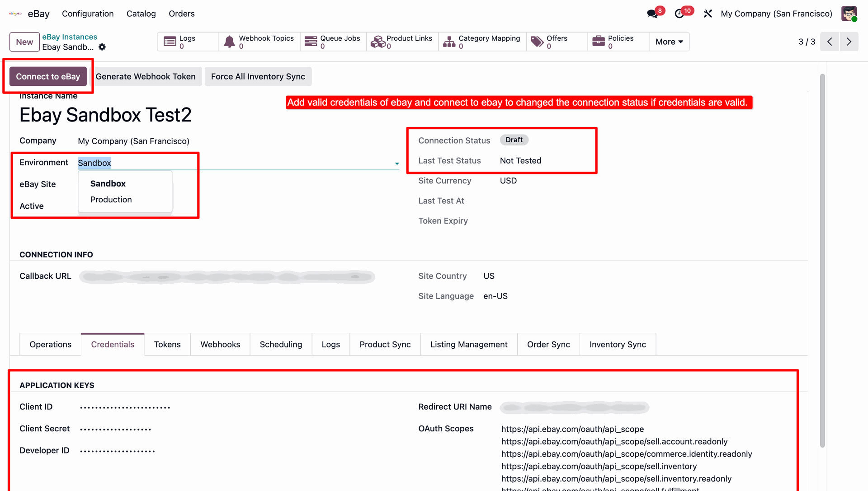Click the Callback URL value
This screenshot has height=491, width=868.
pos(227,277)
